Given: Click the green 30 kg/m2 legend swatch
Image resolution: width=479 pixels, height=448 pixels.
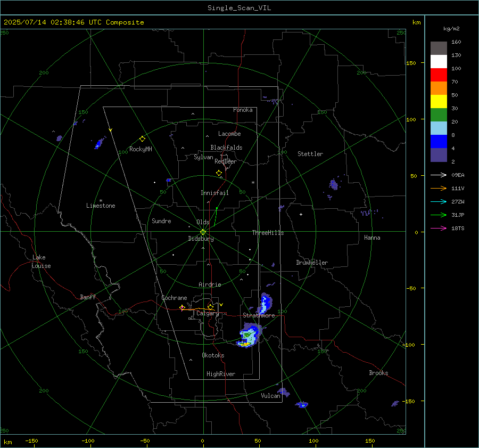Looking at the screenshot, I should (439, 115).
